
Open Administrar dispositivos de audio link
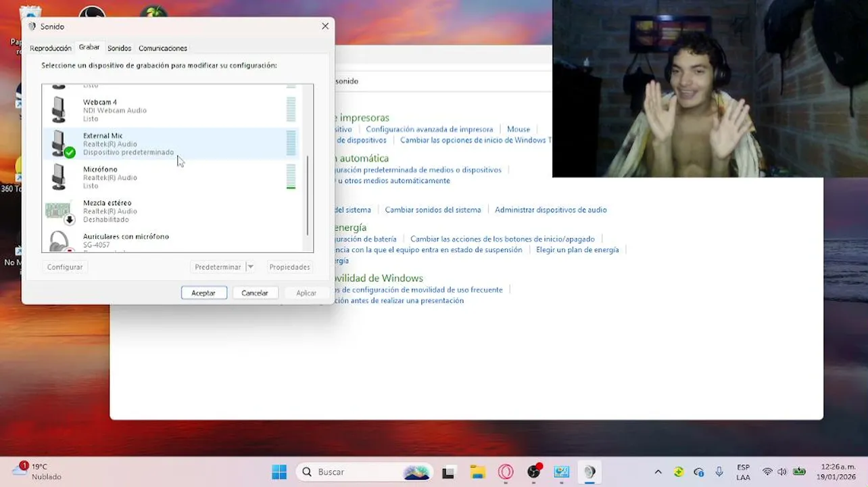tap(551, 210)
